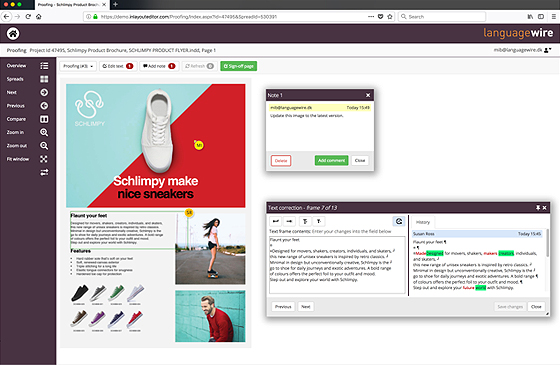Viewport: 560px width, 365px height.
Task: Click the Edit text button
Action: tap(118, 66)
